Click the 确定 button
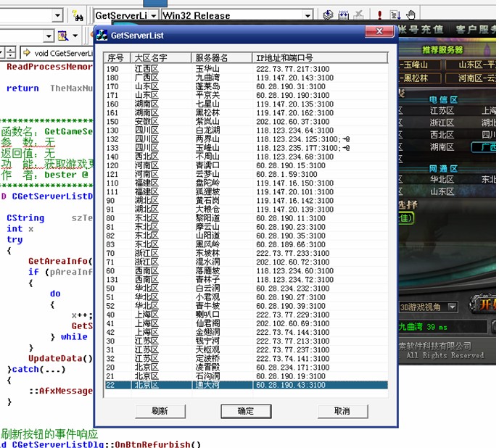499x448 pixels. pyautogui.click(x=246, y=411)
